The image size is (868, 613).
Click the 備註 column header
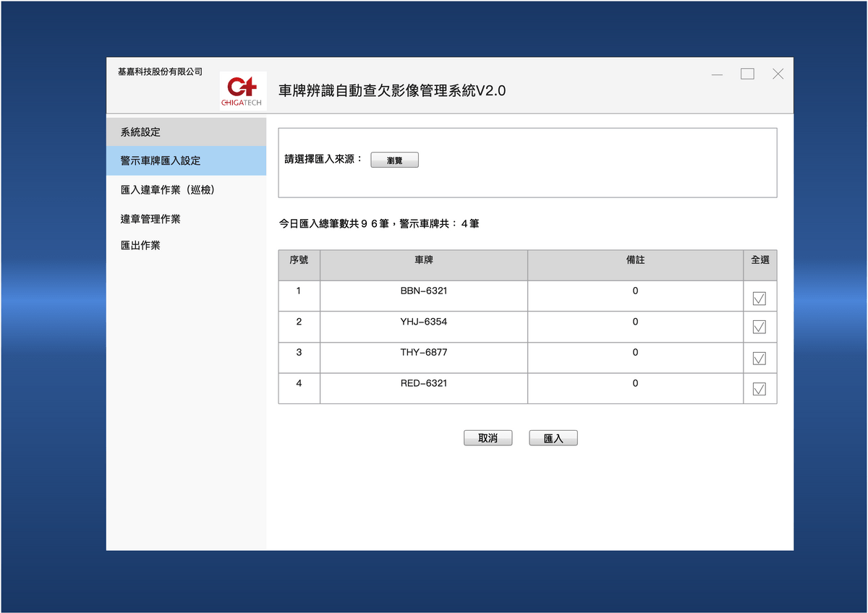[x=635, y=260]
